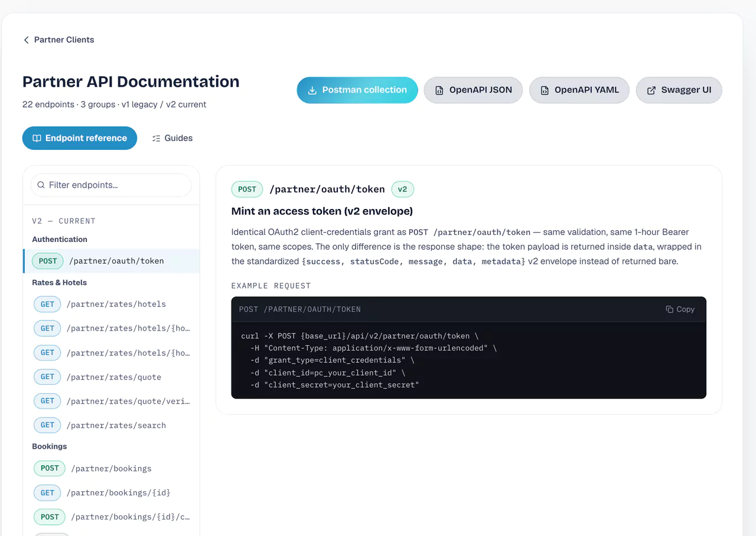Click the Rates & Hotels group label
756x536 pixels.
[x=59, y=282]
